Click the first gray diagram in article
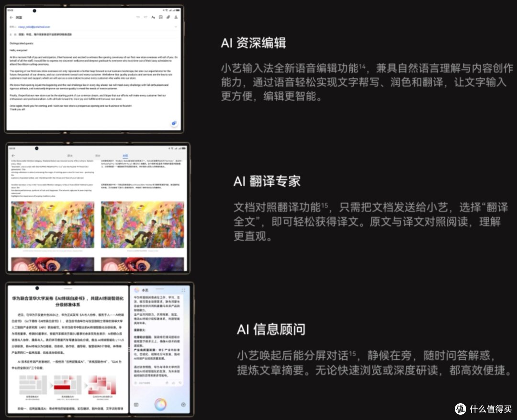517x420 pixels. pyautogui.click(x=33, y=385)
